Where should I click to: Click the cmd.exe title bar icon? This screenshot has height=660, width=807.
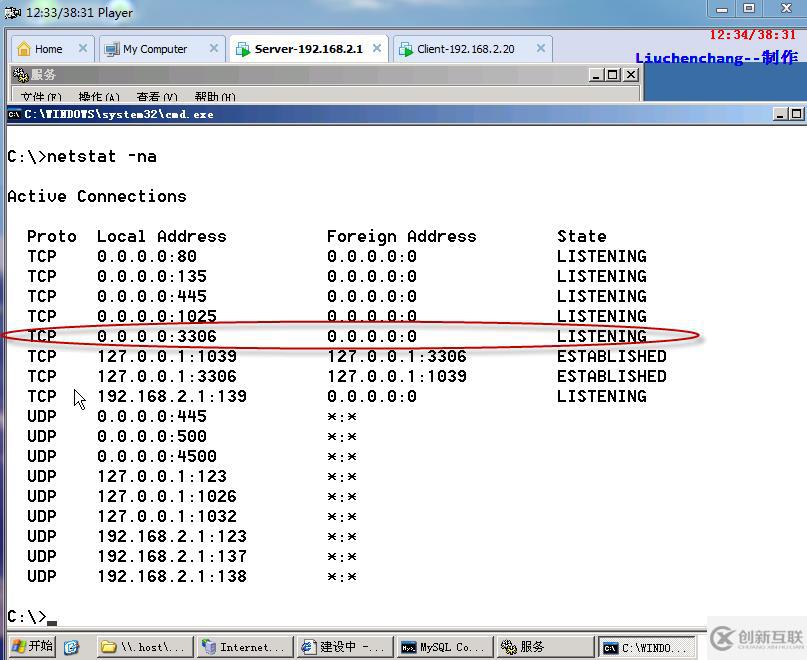coord(14,114)
